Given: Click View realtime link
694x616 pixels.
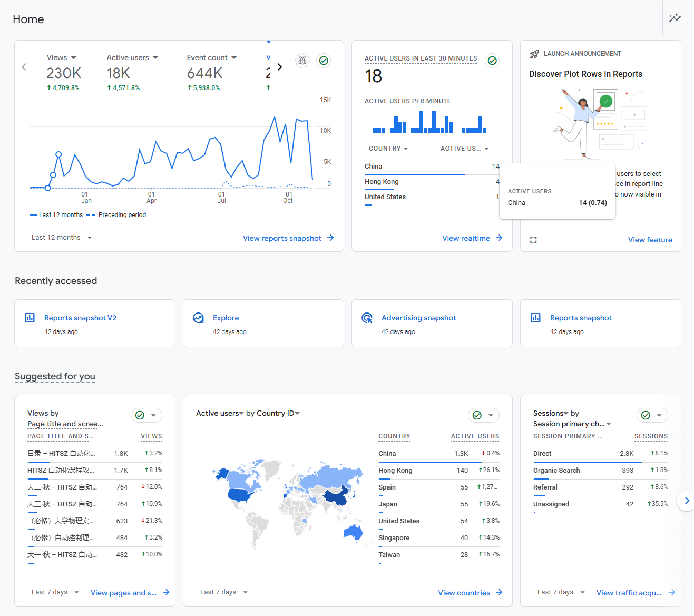Looking at the screenshot, I should point(472,238).
